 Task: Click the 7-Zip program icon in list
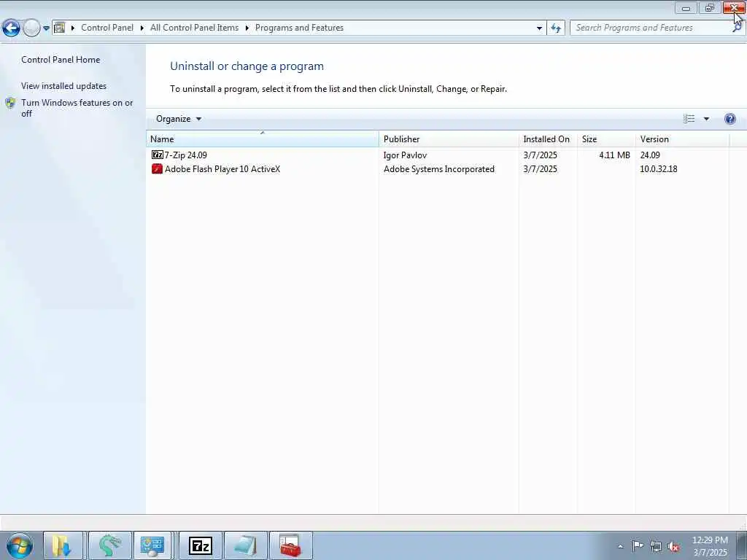pyautogui.click(x=158, y=155)
